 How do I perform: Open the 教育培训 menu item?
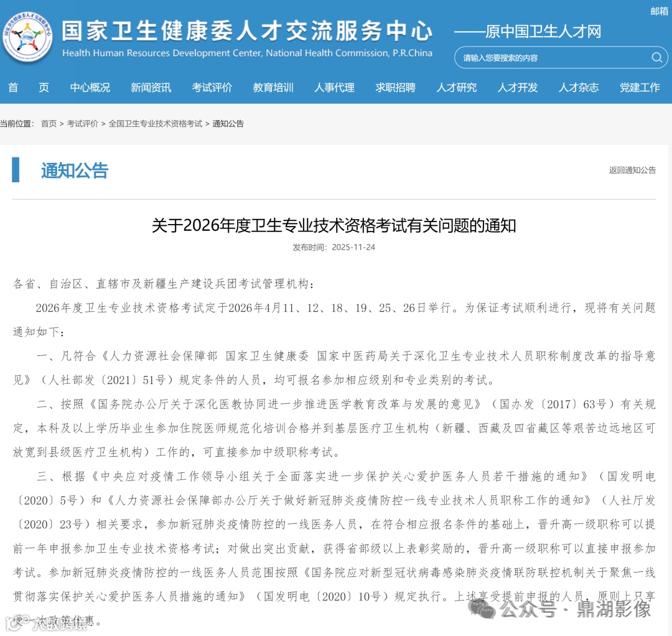point(273,87)
